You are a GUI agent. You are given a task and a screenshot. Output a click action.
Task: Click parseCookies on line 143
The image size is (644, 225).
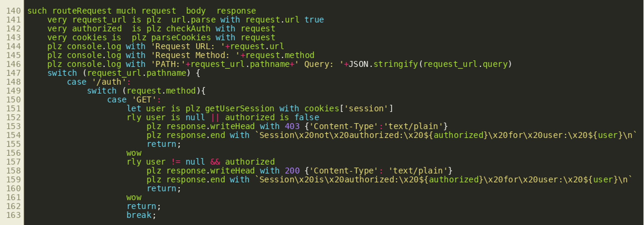[181, 38]
